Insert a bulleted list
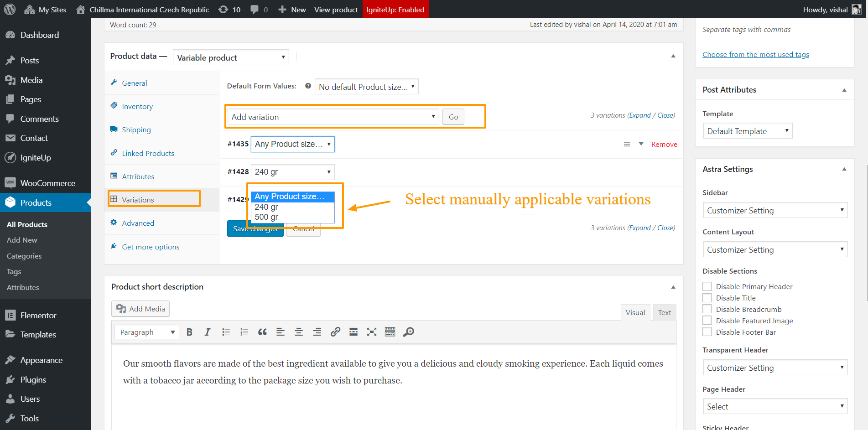Image resolution: width=868 pixels, height=430 pixels. pos(226,332)
